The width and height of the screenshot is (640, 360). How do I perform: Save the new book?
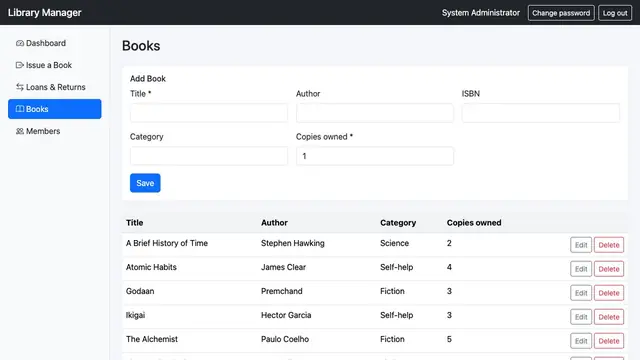[x=145, y=183]
